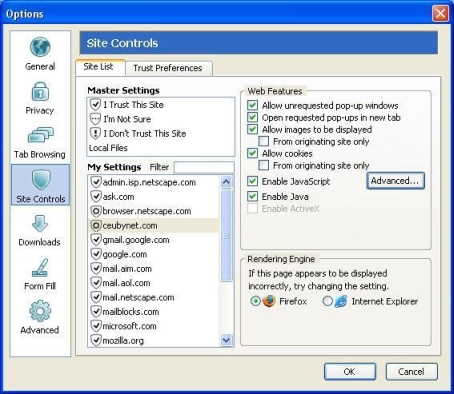Check images From originating site only
This screenshot has width=454, height=394.
(x=264, y=141)
